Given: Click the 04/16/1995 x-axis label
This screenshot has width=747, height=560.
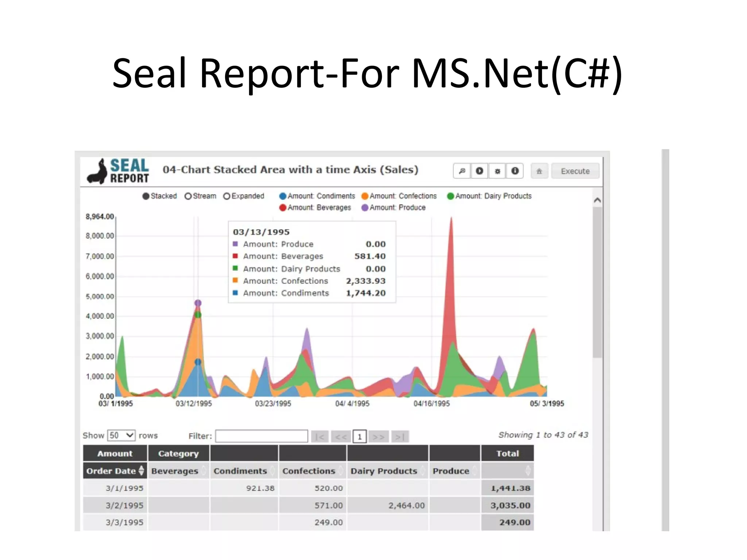Looking at the screenshot, I should coord(432,404).
